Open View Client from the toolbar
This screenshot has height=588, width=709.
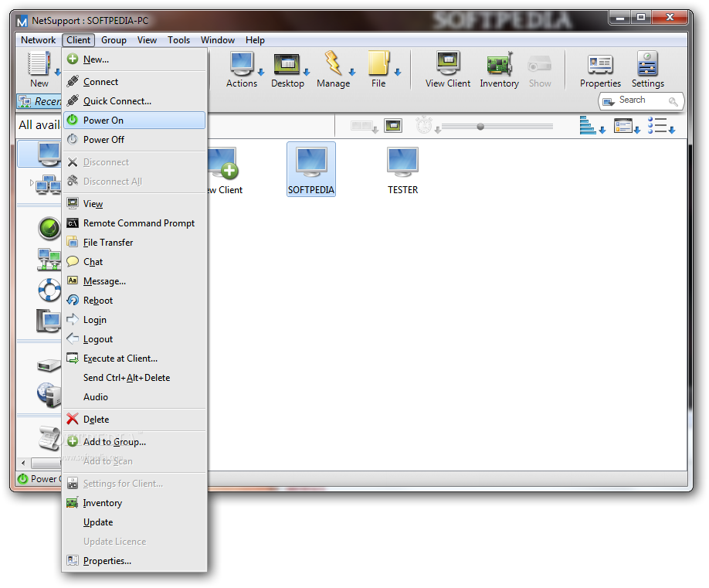tap(448, 70)
